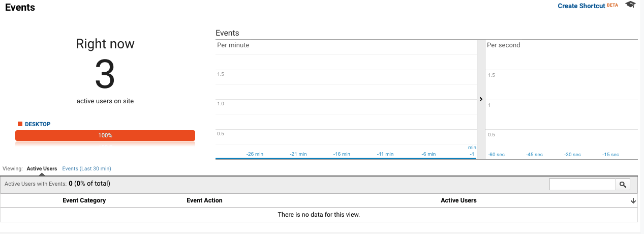This screenshot has height=234, width=644.
Task: Click the -26 min mark on chart
Action: [x=254, y=154]
